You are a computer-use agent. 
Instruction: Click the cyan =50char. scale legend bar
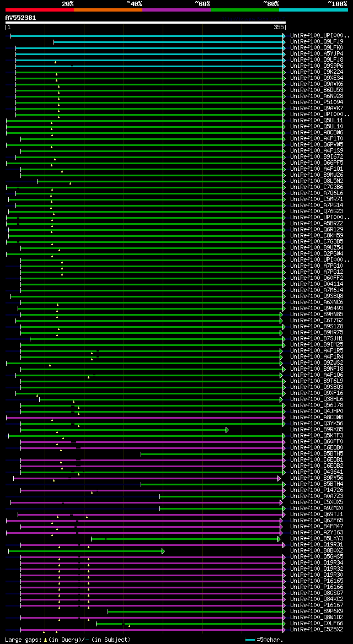250,640
